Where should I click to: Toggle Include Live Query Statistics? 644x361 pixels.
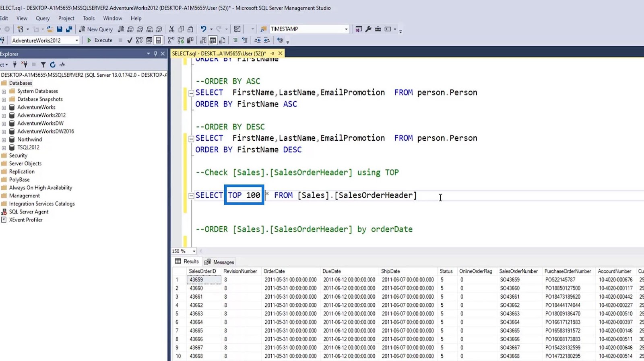coord(181,40)
